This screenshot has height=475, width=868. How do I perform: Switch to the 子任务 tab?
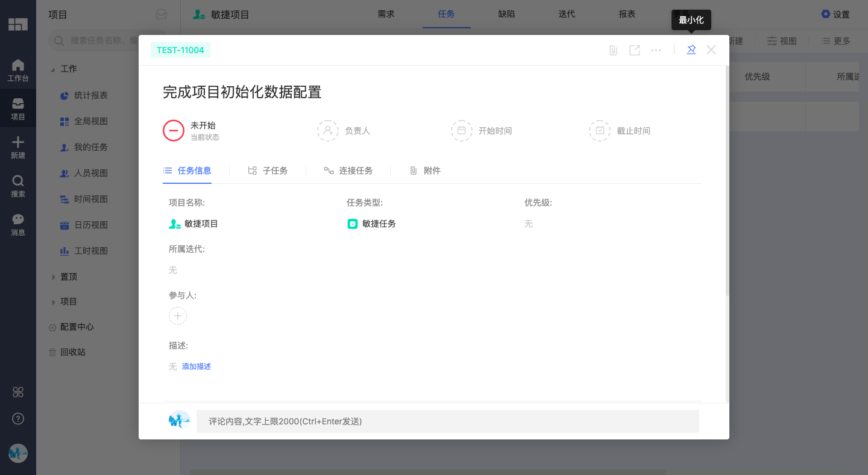(x=268, y=171)
